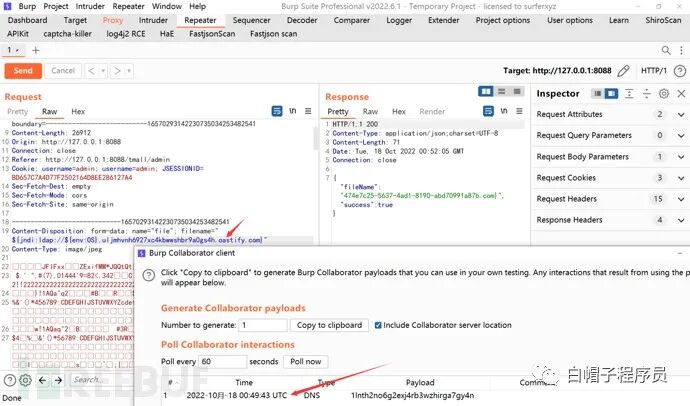The image size is (690, 406).
Task: Select Response Hex view tab
Action: 399,112
